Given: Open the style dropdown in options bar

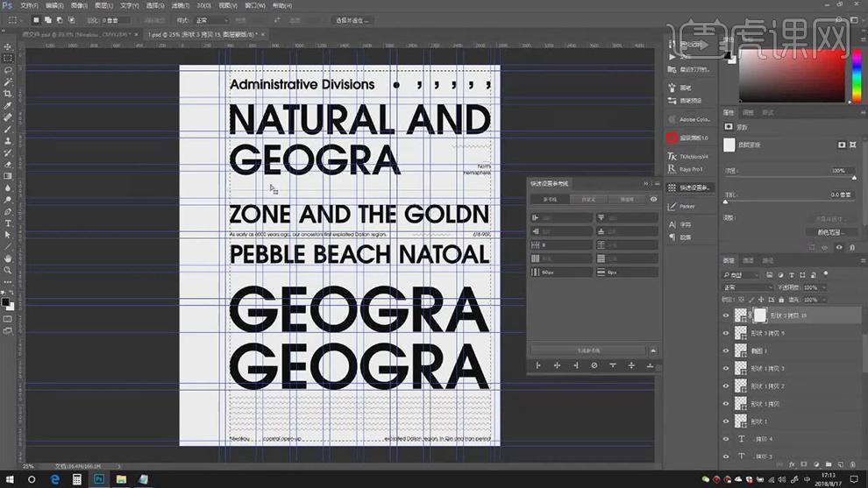Looking at the screenshot, I should 210,19.
